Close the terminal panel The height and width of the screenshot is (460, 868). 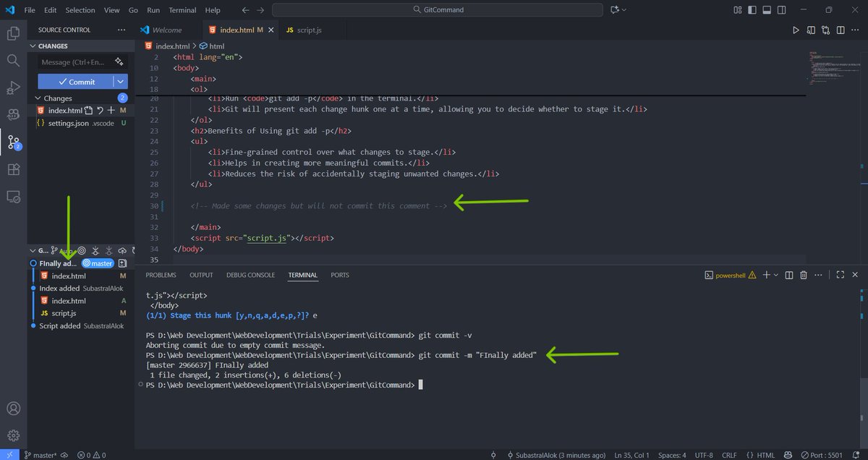pos(854,276)
